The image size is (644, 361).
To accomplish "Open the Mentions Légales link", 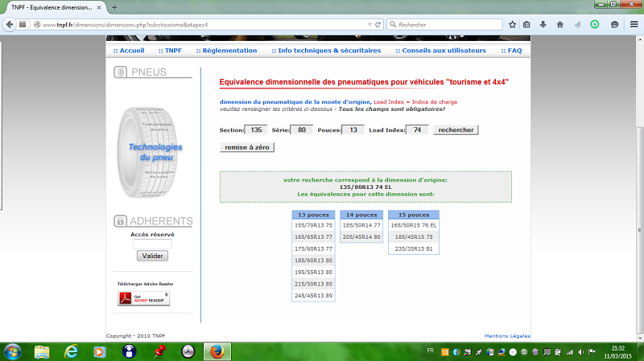I will [x=507, y=335].
